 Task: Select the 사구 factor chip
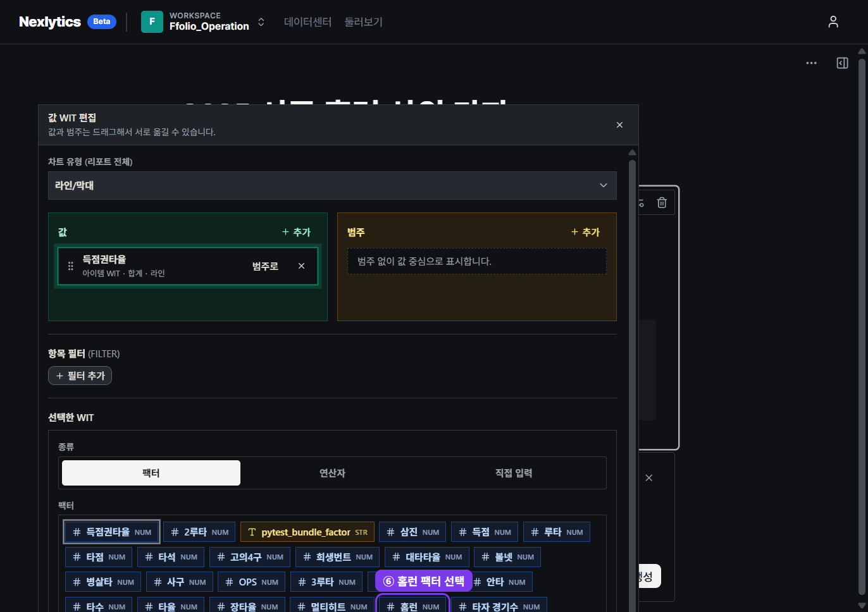point(180,582)
